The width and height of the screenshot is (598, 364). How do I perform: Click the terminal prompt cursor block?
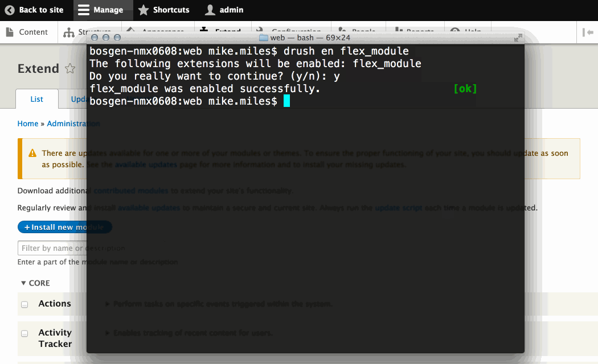click(287, 101)
